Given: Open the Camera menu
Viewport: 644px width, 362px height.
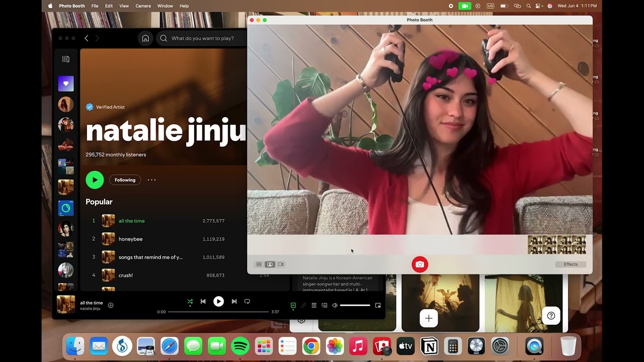Looking at the screenshot, I should (x=143, y=6).
